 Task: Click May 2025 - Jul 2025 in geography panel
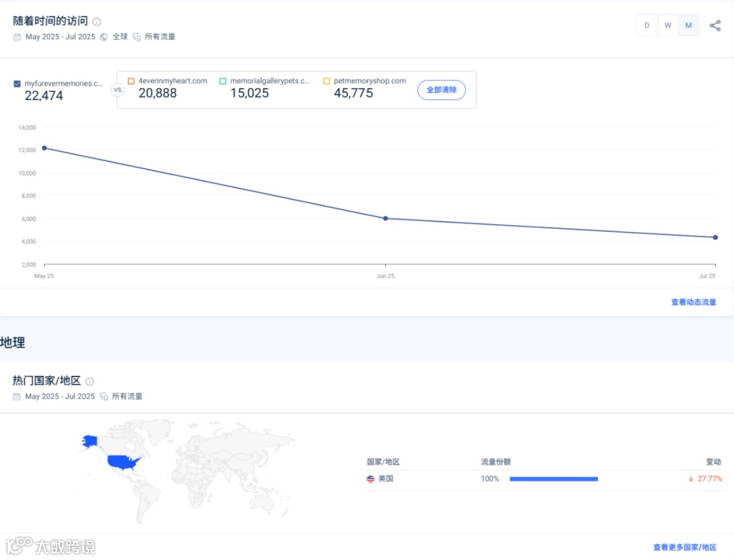pos(60,396)
